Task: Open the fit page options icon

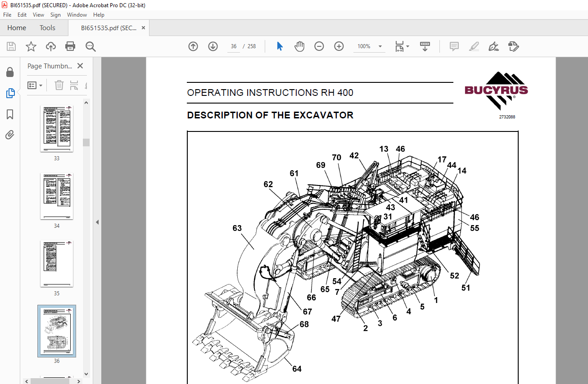Action: coord(402,46)
